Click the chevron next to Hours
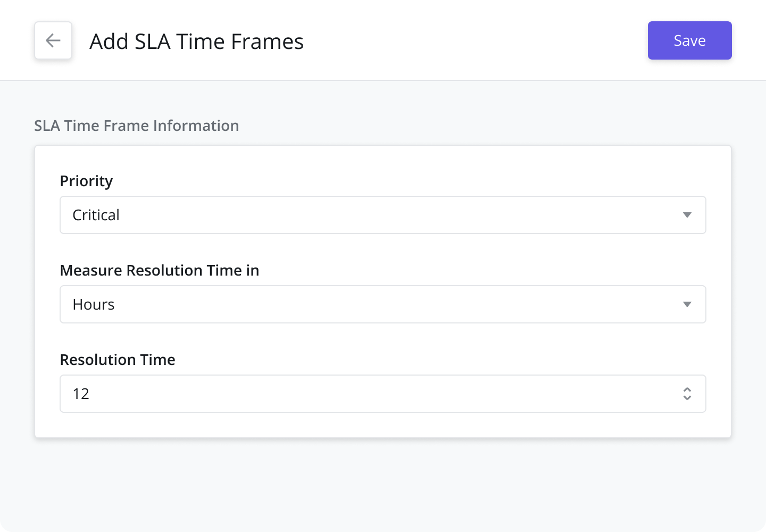766x532 pixels. (x=687, y=304)
